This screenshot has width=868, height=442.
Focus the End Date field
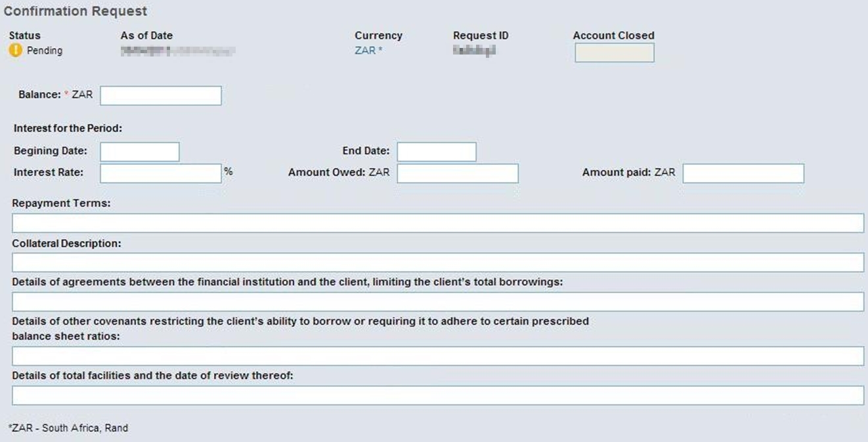437,152
